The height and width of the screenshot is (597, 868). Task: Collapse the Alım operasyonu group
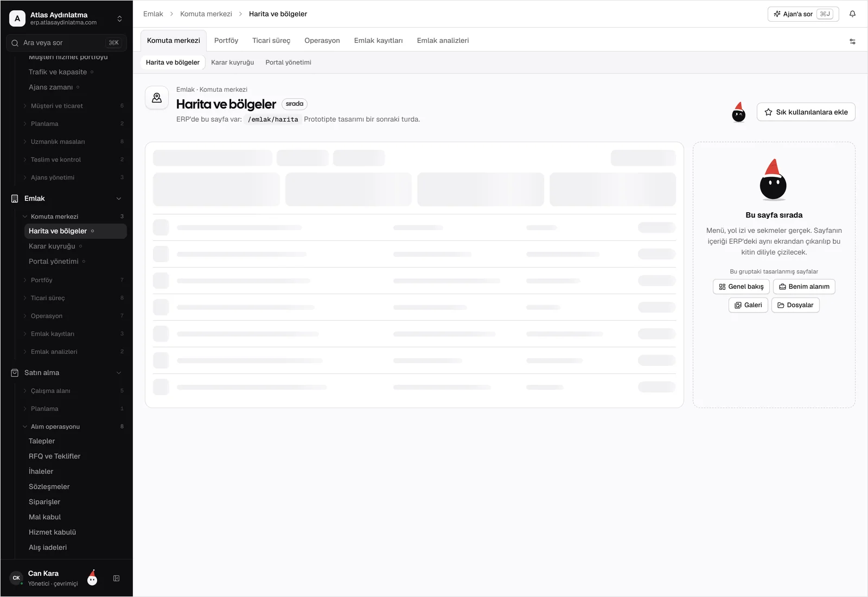pyautogui.click(x=73, y=427)
